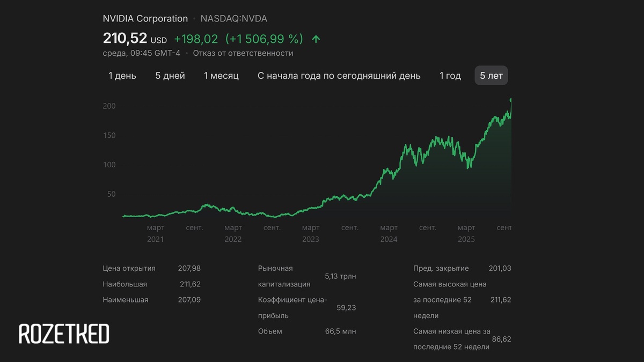The image size is (644, 362).
Task: Click the volume value 66,5 млн
Action: coord(341,331)
